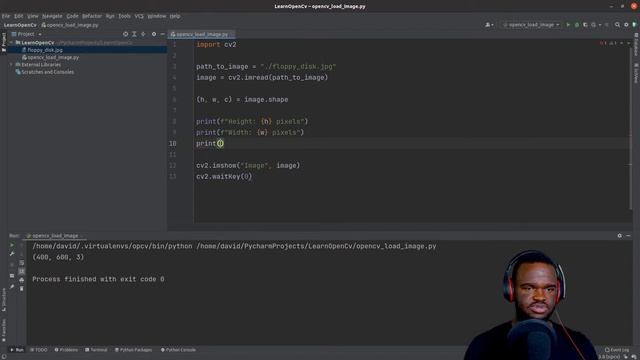
Task: Collapse the LearnOpenCv project root
Action: [11, 42]
